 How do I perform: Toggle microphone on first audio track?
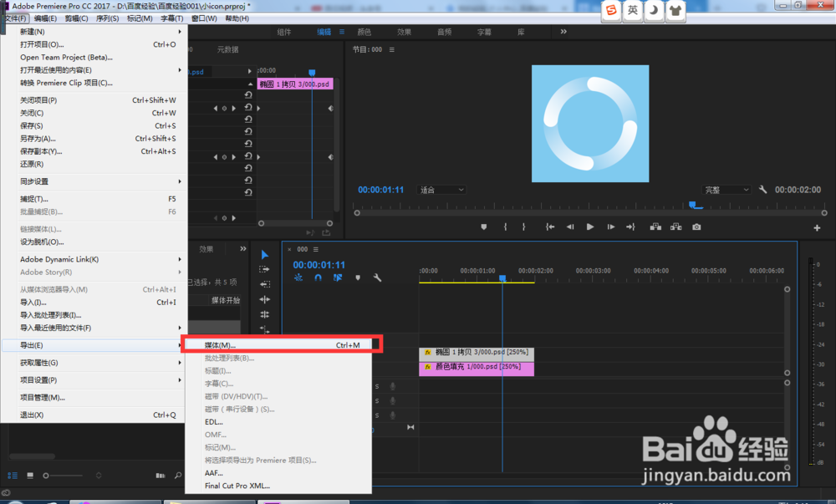tap(393, 386)
